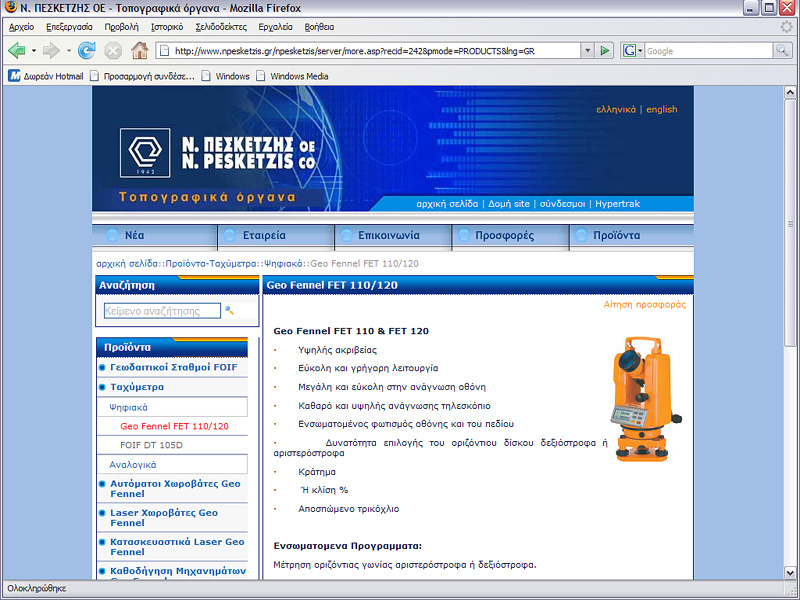The width and height of the screenshot is (800, 600).
Task: Click the green Back arrow button
Action: (17, 51)
